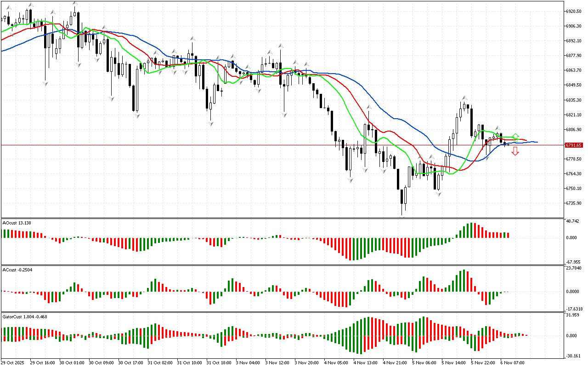Click the 48.742 AOcust scale value
588x368 pixels.
574,221
